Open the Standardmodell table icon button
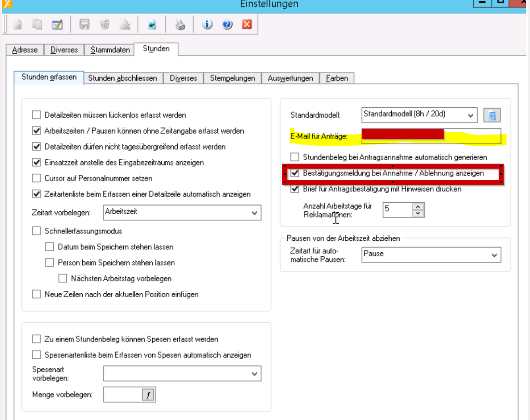This screenshot has width=530, height=420. tap(491, 115)
